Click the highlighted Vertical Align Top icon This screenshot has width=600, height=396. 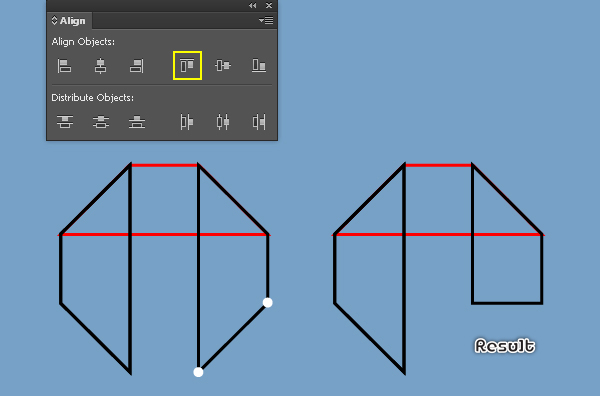coord(187,65)
